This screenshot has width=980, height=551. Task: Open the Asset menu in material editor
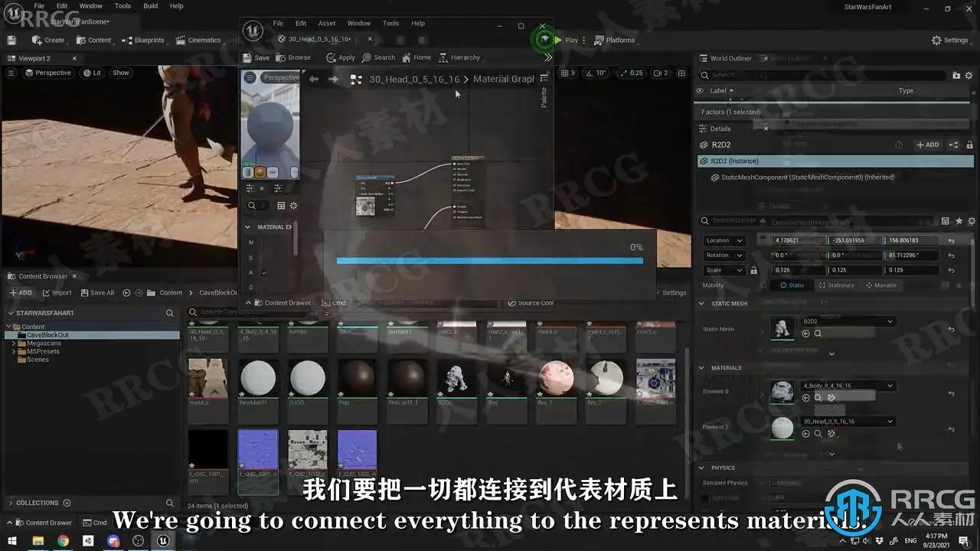(x=327, y=24)
